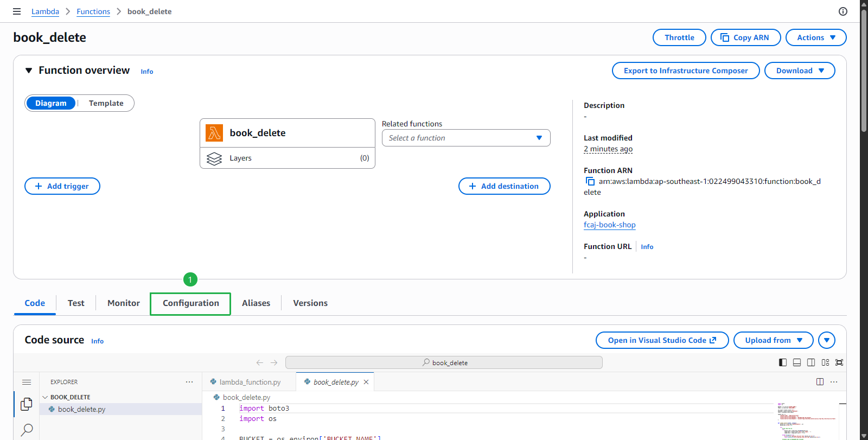Screen dimensions: 868x440
Task: Open the Versions tab
Action: coord(310,303)
